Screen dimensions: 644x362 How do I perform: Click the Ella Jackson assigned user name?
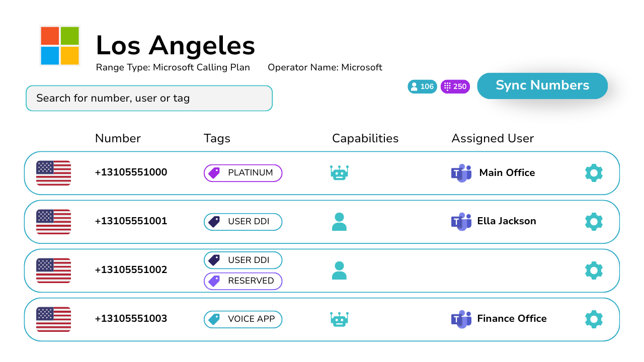[x=507, y=221]
